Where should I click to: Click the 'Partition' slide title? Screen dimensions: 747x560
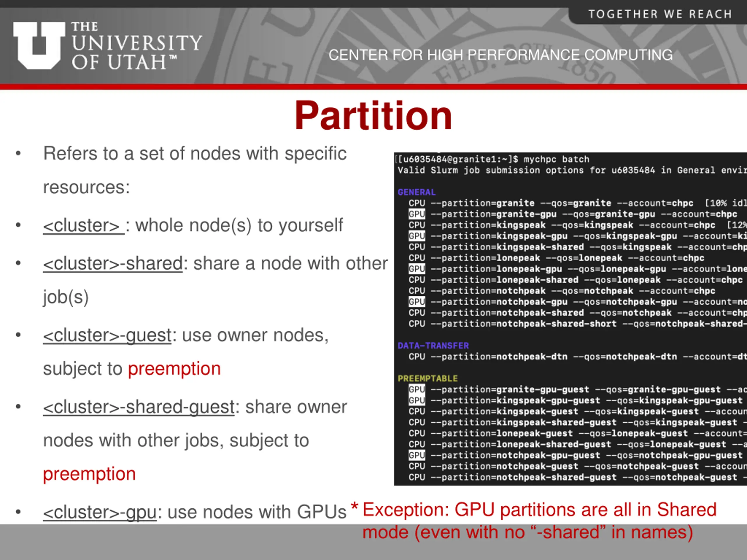coord(373,116)
